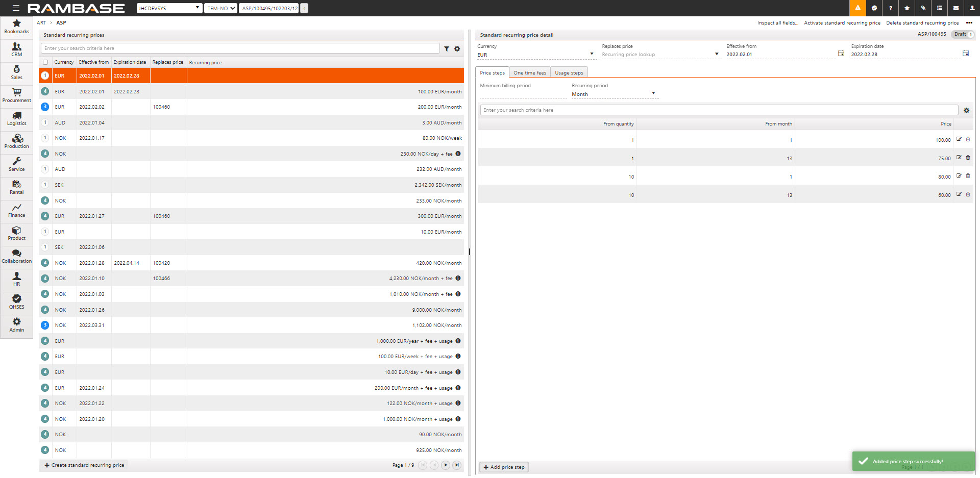
Task: Click the recurring prices search field
Action: pyautogui.click(x=240, y=48)
